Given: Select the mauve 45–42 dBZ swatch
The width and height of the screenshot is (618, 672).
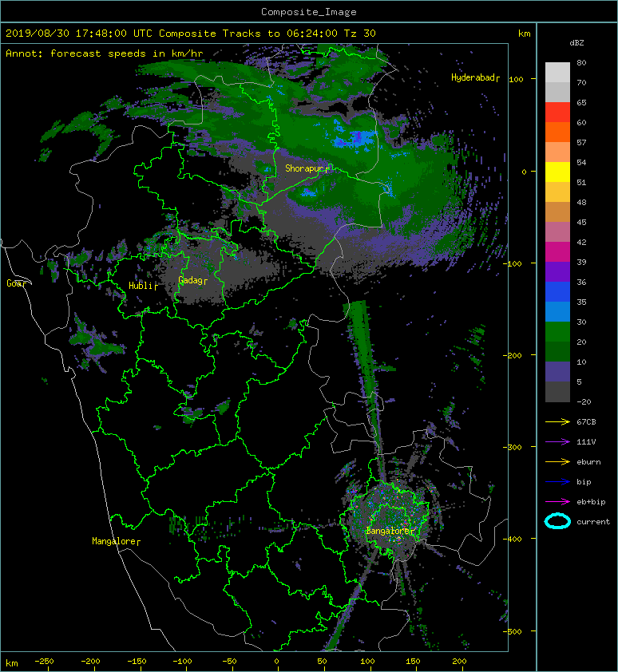Looking at the screenshot, I should (x=557, y=231).
